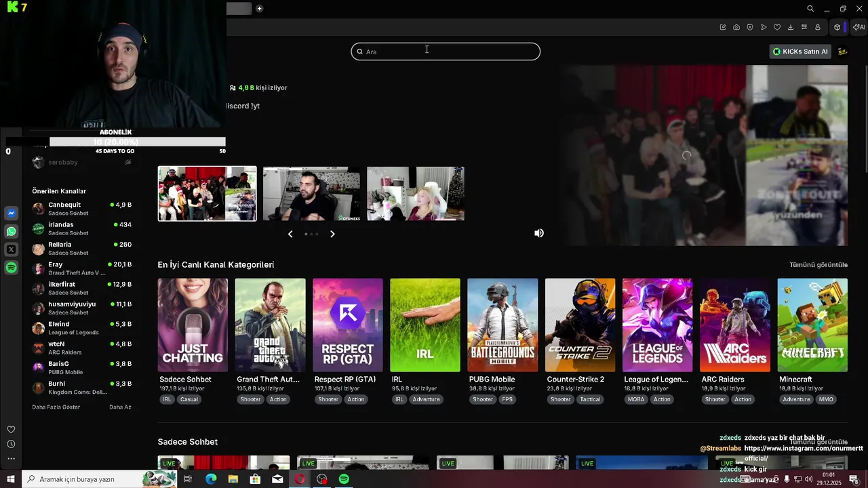Mute the featured stream volume icon
868x488 pixels.
click(x=539, y=233)
